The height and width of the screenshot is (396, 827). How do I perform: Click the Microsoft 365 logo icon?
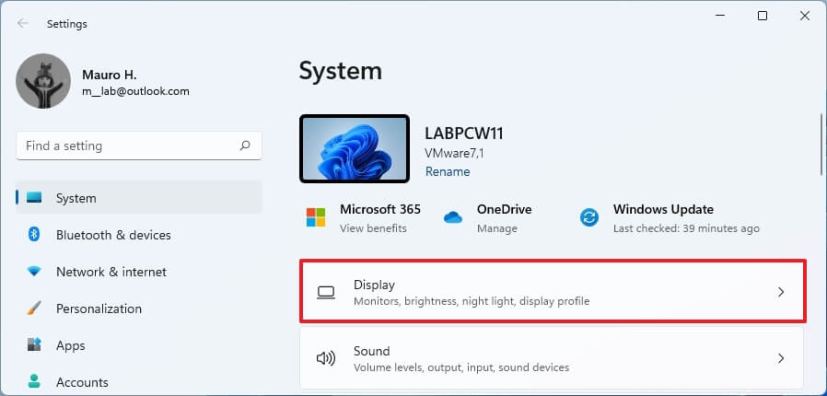pyautogui.click(x=316, y=217)
